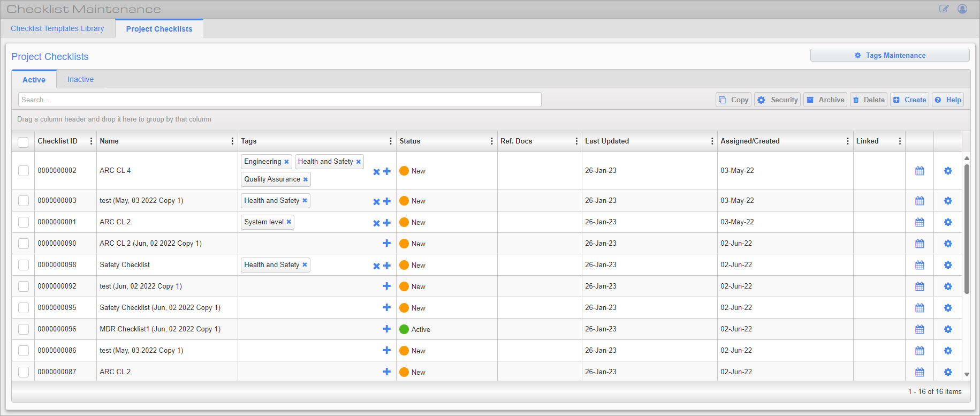Remove Health and Safety tag from Safety Checklist

point(305,264)
